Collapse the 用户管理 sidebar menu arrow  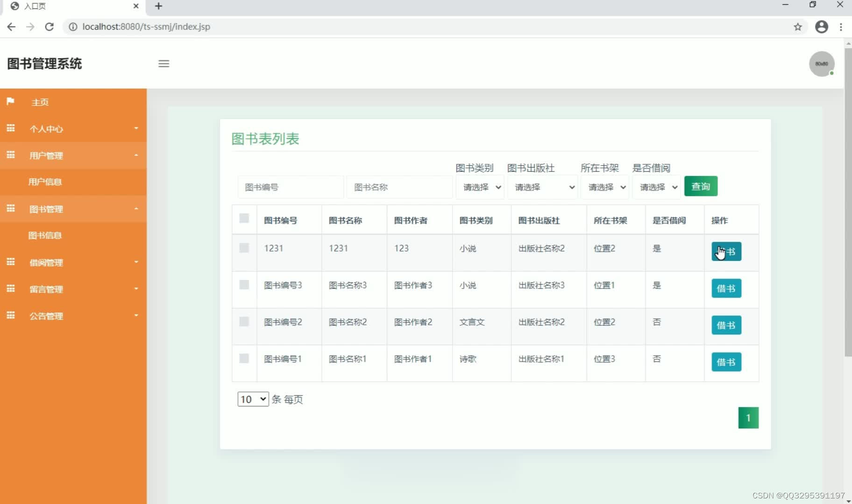click(136, 155)
